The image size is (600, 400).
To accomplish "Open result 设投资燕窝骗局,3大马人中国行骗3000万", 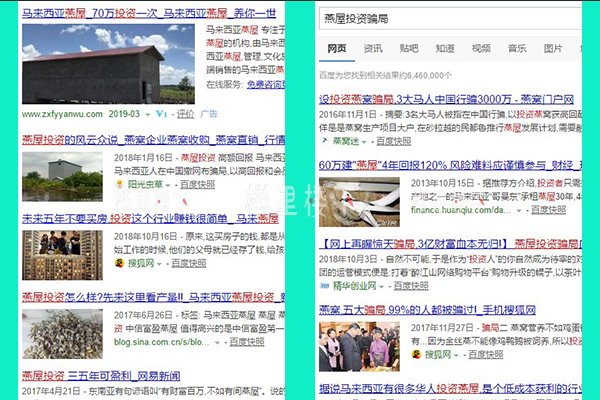I will [x=447, y=99].
